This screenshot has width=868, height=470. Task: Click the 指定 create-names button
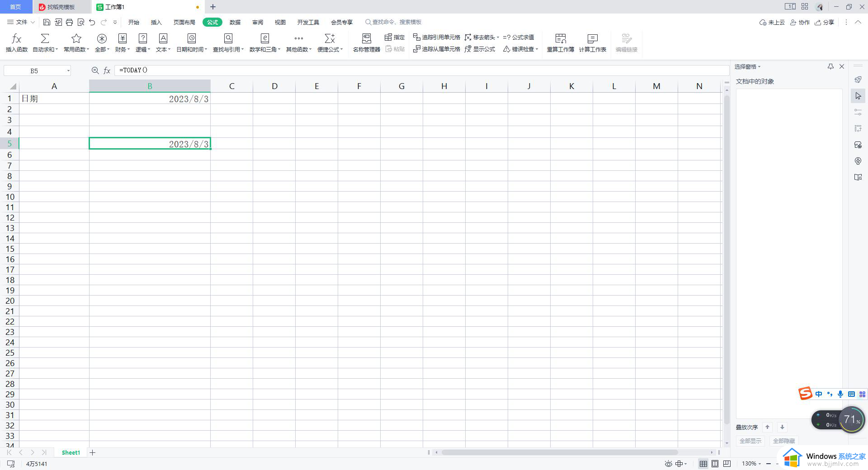tap(395, 37)
